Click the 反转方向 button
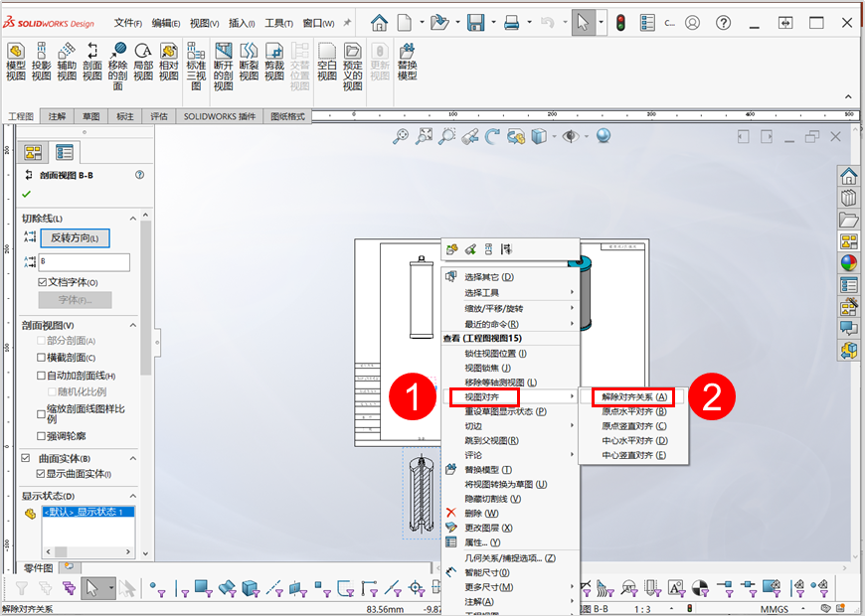The width and height of the screenshot is (865, 616). click(x=75, y=237)
